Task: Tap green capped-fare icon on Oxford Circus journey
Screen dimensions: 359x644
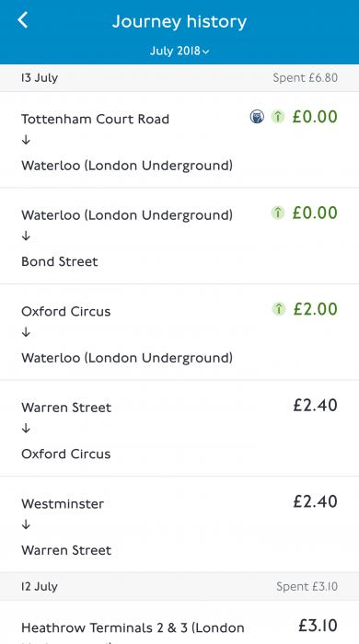Action: click(279, 309)
